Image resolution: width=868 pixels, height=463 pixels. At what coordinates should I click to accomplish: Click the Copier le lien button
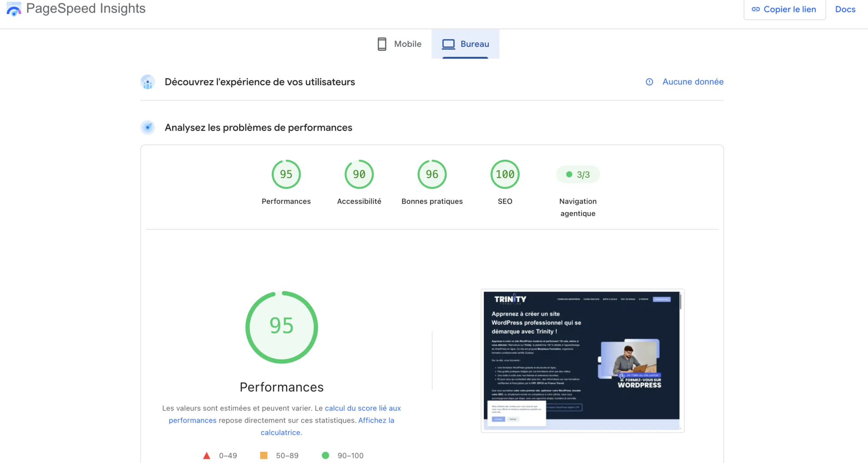(x=784, y=9)
